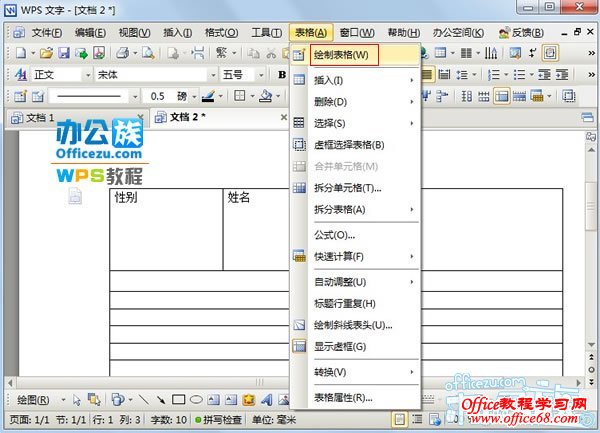Screen dimensions: 600x433
Task: Open the 文件(F) menu
Action: click(x=47, y=33)
